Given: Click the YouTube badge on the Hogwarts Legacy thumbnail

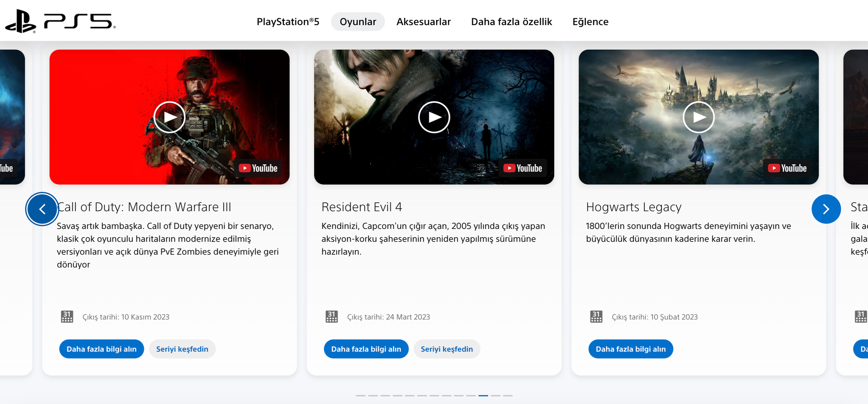Looking at the screenshot, I should [788, 168].
